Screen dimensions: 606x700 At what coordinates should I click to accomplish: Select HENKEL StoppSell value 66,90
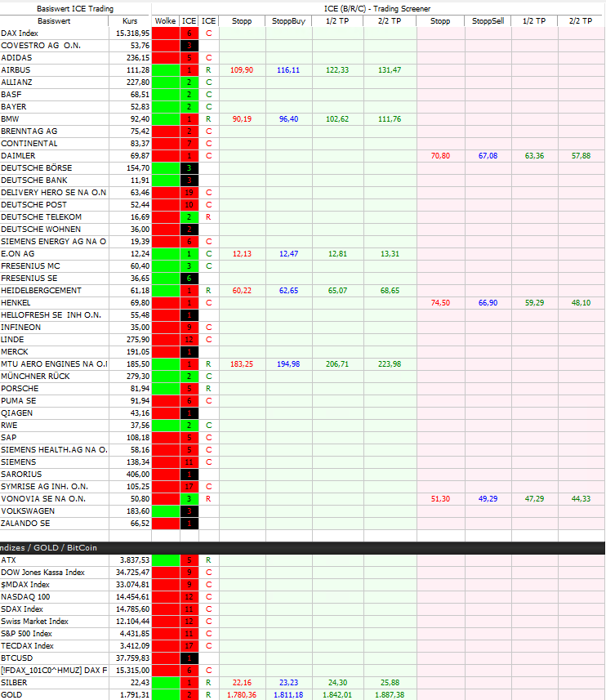pyautogui.click(x=488, y=303)
